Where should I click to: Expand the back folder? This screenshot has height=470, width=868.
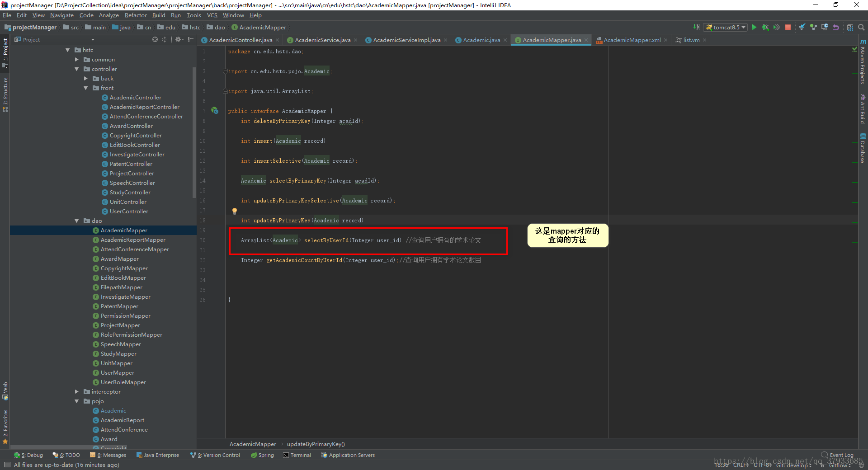click(86, 79)
